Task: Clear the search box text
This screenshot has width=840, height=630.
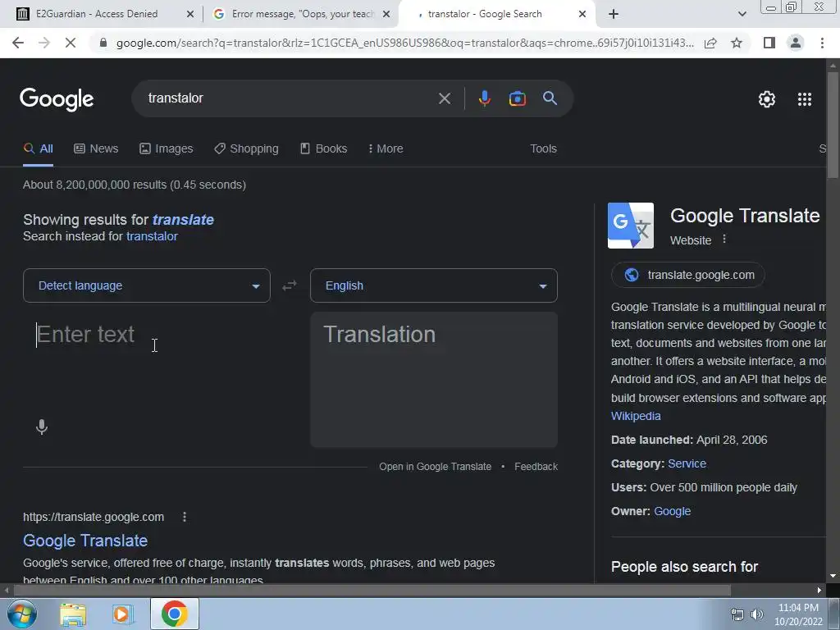Action: 444,98
